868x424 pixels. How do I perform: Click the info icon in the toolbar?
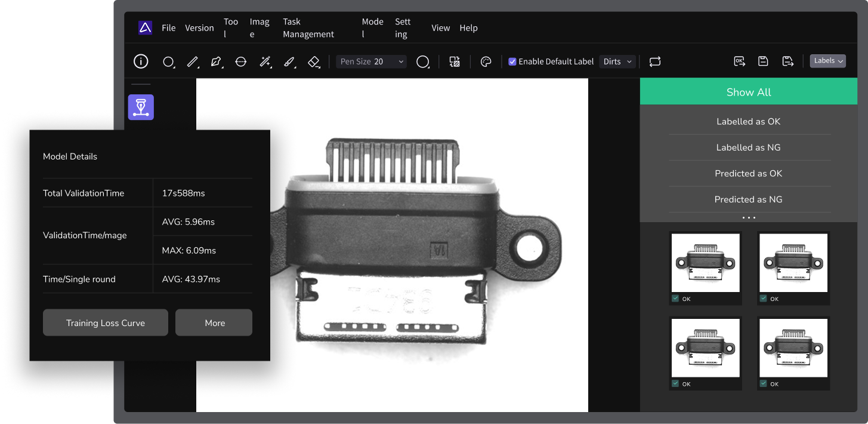pyautogui.click(x=141, y=62)
